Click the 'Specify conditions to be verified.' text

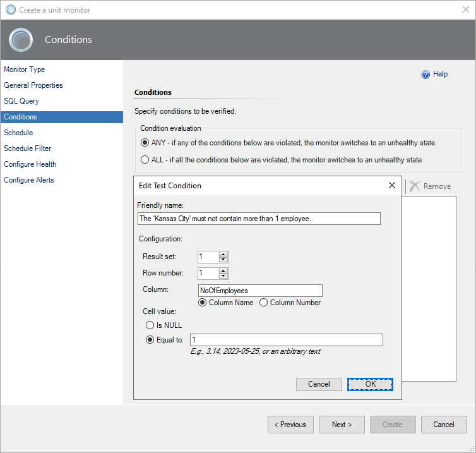point(185,111)
